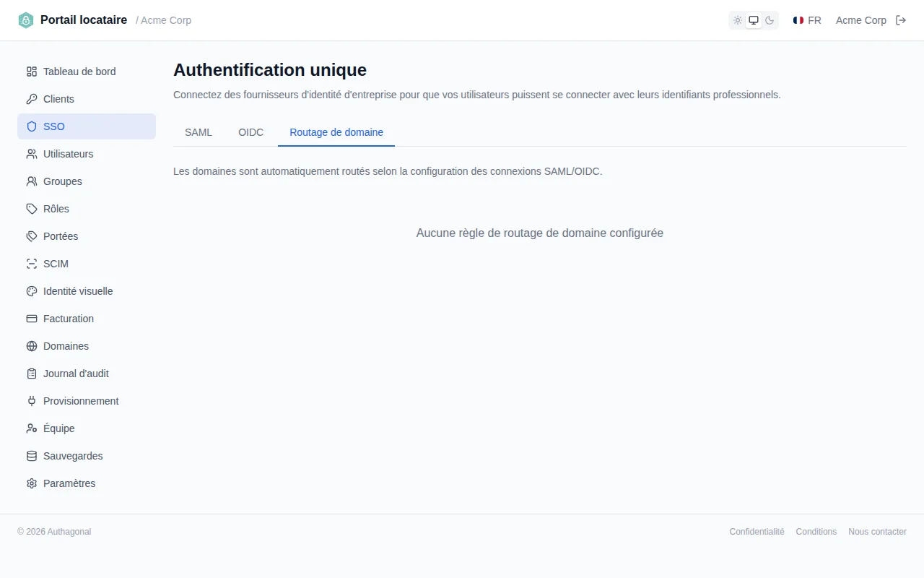Click the Sauvegardes database icon
The width and height of the screenshot is (924, 578).
[x=32, y=456]
